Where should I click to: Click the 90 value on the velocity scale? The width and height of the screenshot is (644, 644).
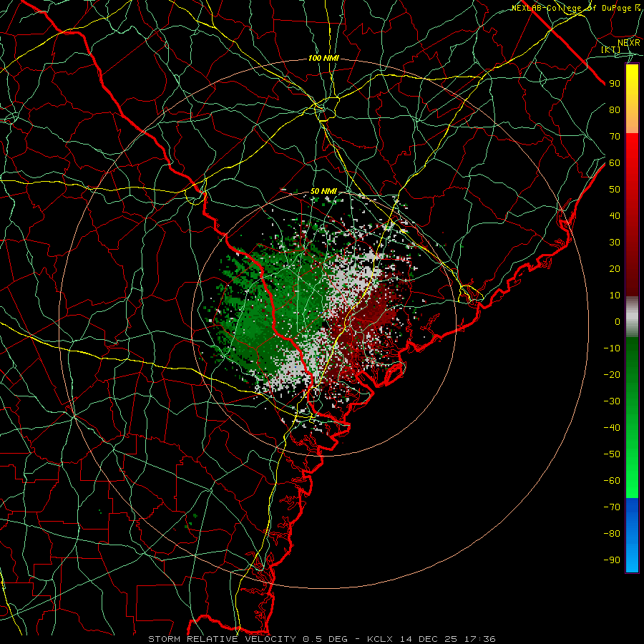pos(615,84)
